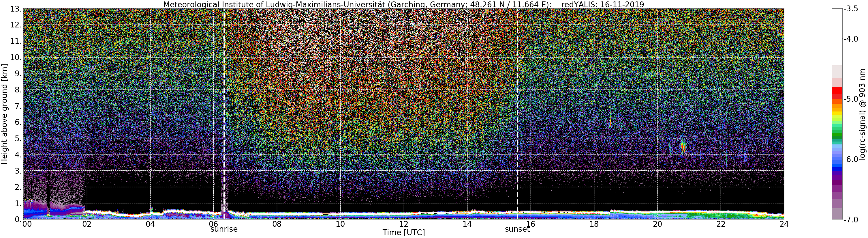This screenshot has width=868, height=238.
Task: Click the height axis tick label 1.
Action: pyautogui.click(x=18, y=204)
